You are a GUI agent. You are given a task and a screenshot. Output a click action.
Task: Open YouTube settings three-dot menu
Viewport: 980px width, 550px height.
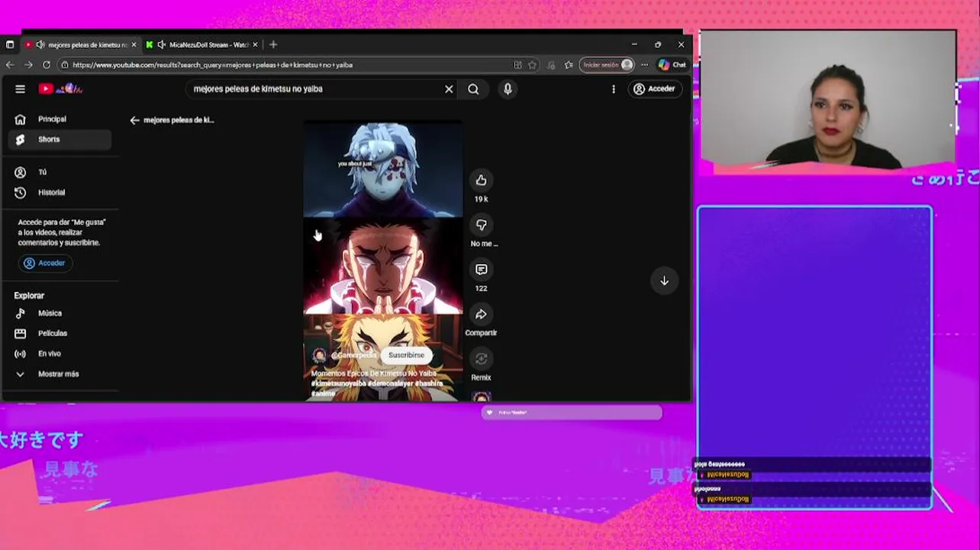pyautogui.click(x=613, y=89)
